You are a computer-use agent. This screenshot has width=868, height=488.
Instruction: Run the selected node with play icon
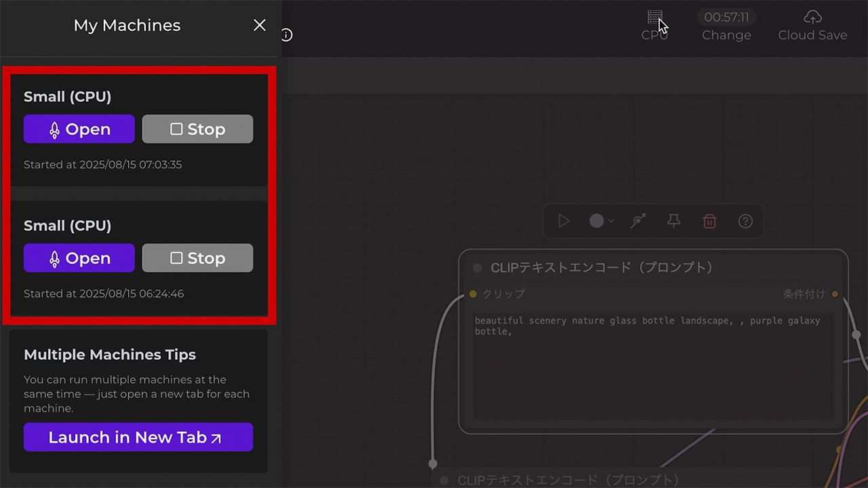pos(564,221)
